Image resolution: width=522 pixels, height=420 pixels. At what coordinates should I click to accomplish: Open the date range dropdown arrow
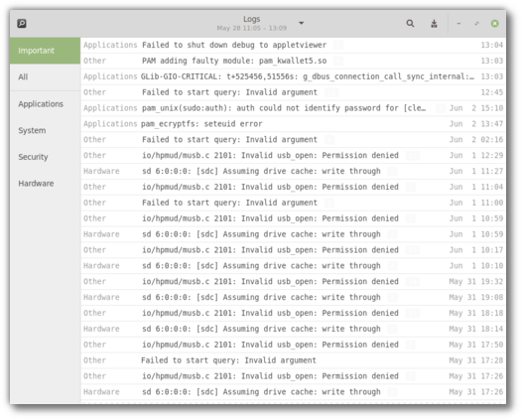click(302, 23)
